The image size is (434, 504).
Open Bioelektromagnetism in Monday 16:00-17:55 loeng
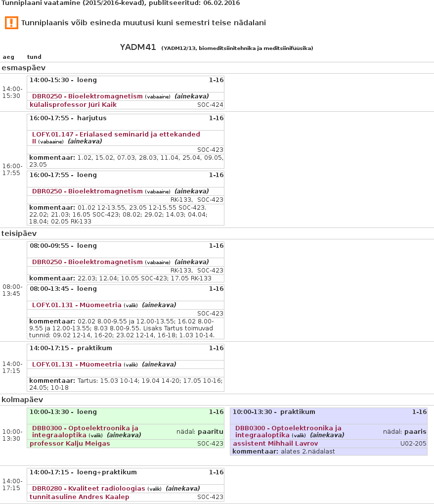87,191
